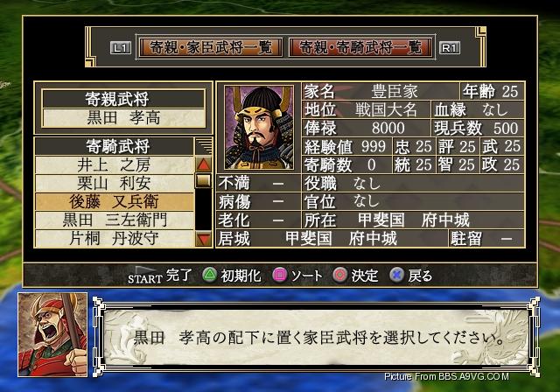Click the list corner icon beside 寄騎武将
The width and height of the screenshot is (560, 392).
(x=204, y=146)
